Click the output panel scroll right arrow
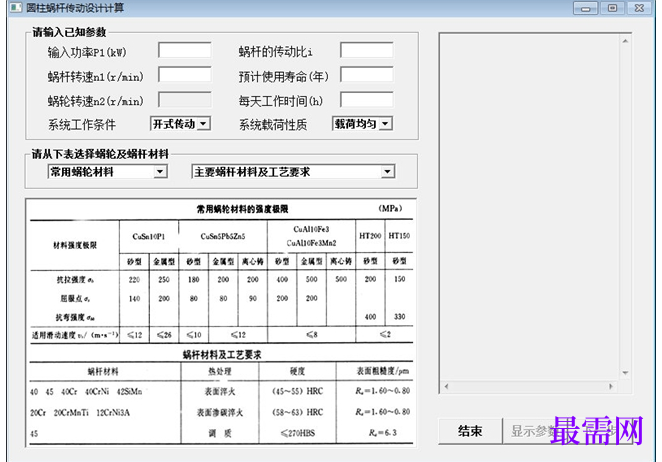The width and height of the screenshot is (662, 462). [611, 386]
